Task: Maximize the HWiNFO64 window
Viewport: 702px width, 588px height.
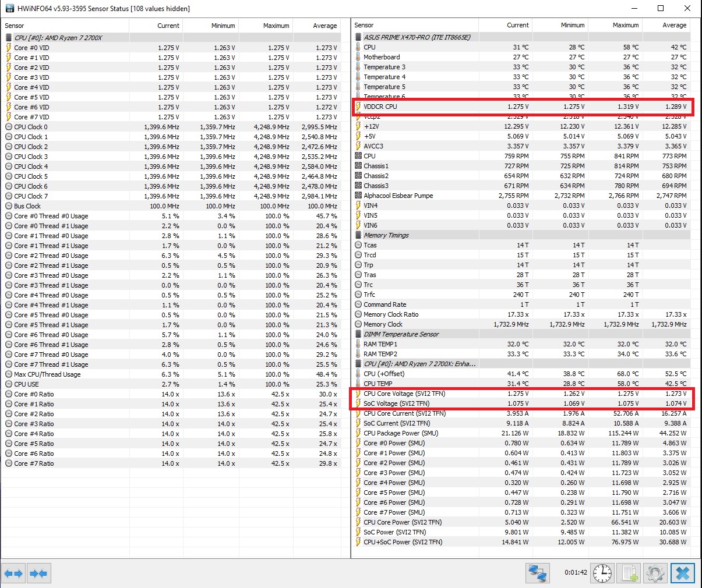Action: tap(661, 8)
